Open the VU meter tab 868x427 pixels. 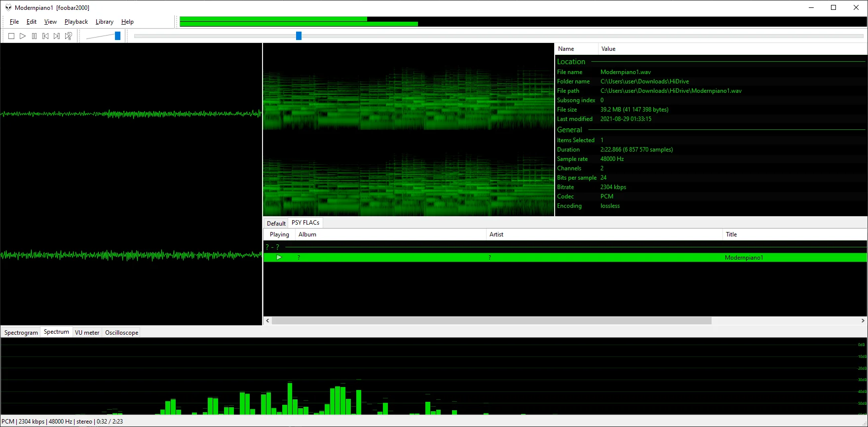point(87,333)
